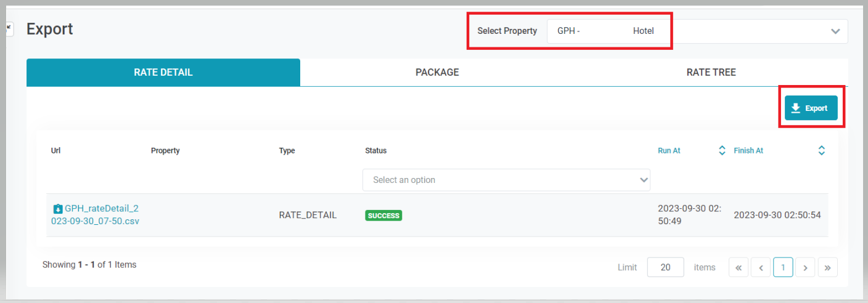This screenshot has width=868, height=303.
Task: Switch to the PACKAGE tab
Action: pos(437,72)
